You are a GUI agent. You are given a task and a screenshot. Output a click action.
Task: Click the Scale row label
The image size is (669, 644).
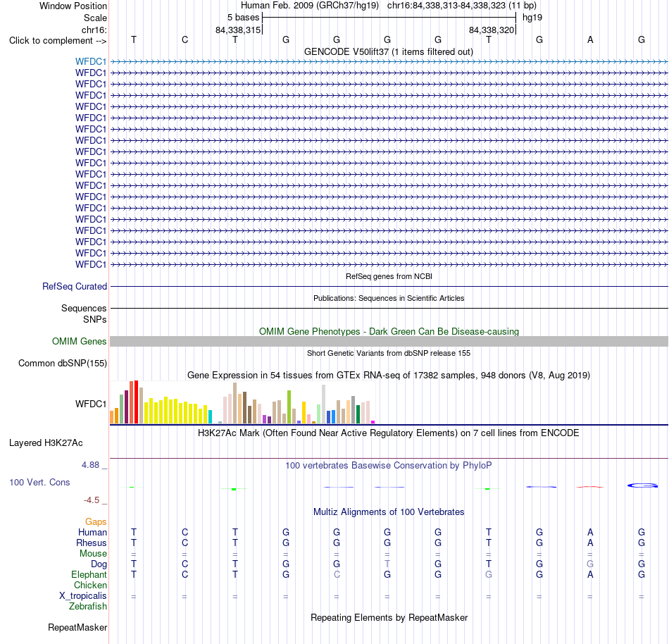(x=95, y=18)
